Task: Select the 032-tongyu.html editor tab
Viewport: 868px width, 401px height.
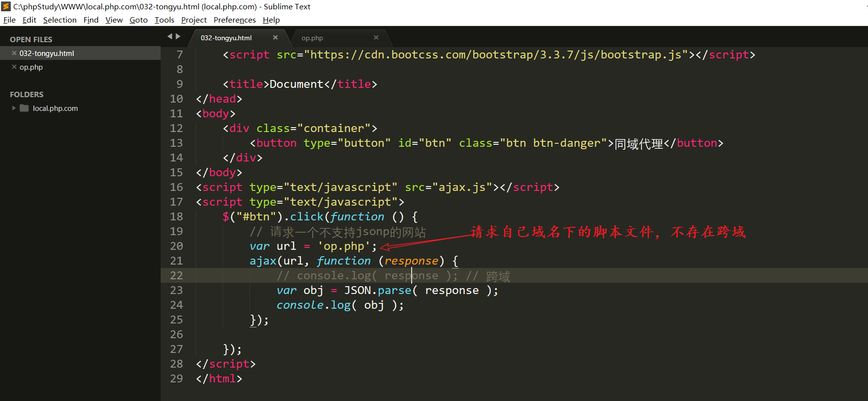Action: [x=226, y=38]
